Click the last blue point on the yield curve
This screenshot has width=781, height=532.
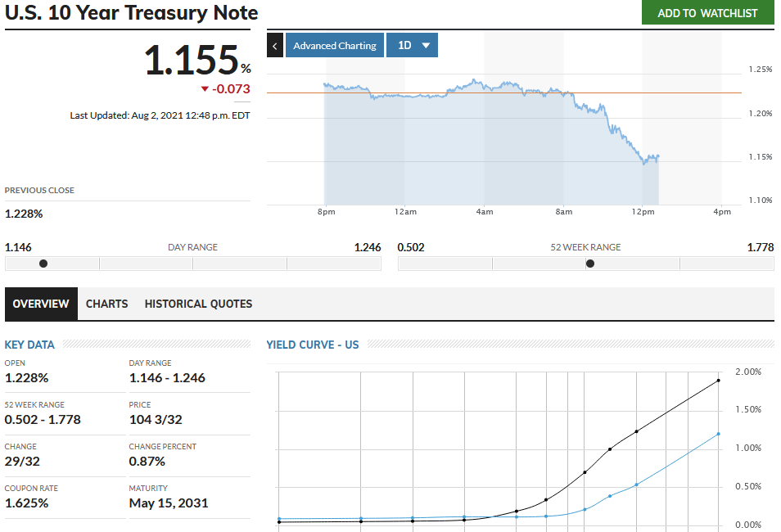coord(718,434)
